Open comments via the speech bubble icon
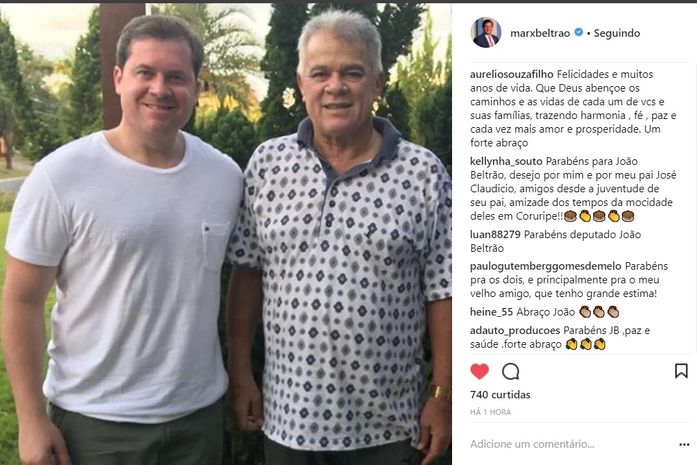 tap(510, 371)
